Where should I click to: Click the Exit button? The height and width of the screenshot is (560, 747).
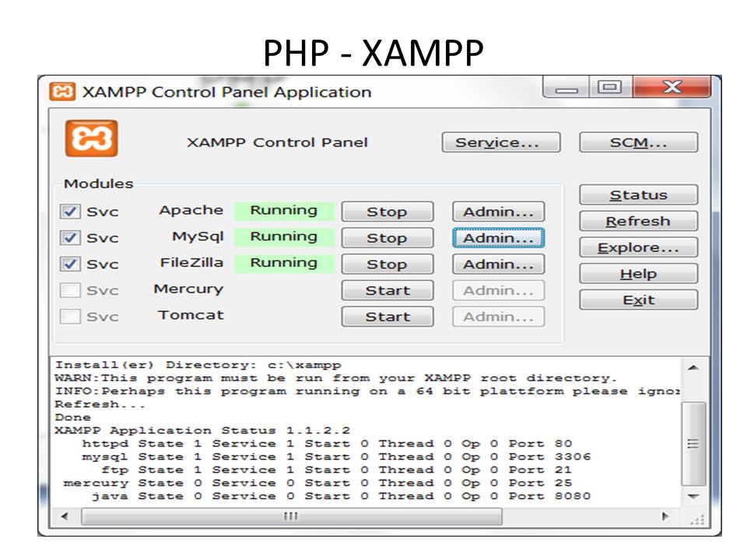tap(638, 299)
